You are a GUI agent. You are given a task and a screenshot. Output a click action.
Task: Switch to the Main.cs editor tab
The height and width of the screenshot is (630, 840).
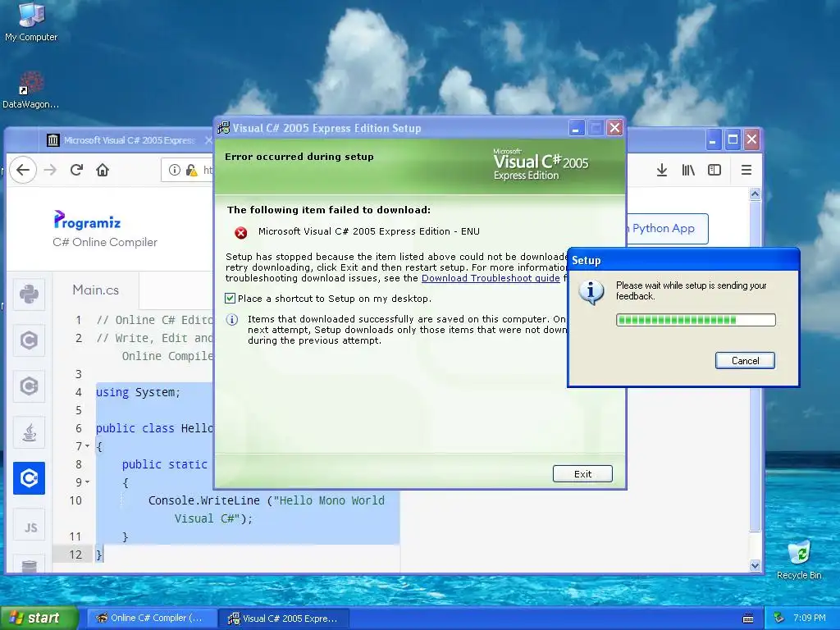coord(96,290)
